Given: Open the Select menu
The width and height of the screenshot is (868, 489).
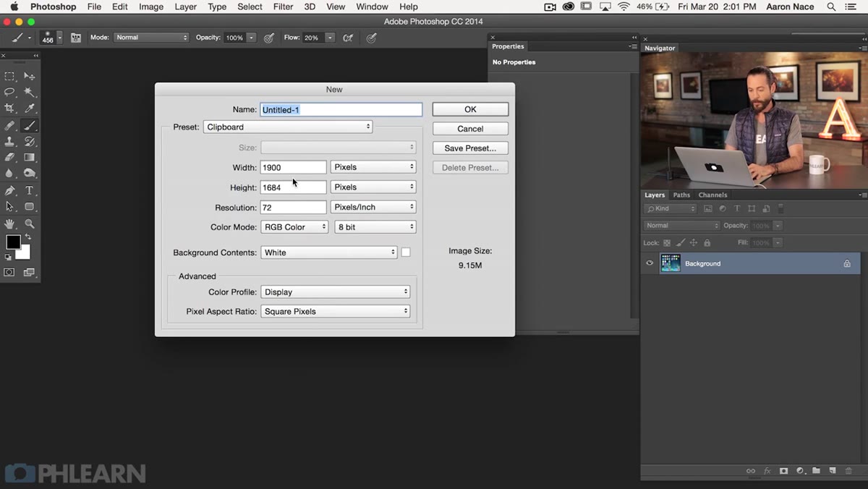Looking at the screenshot, I should tap(250, 7).
